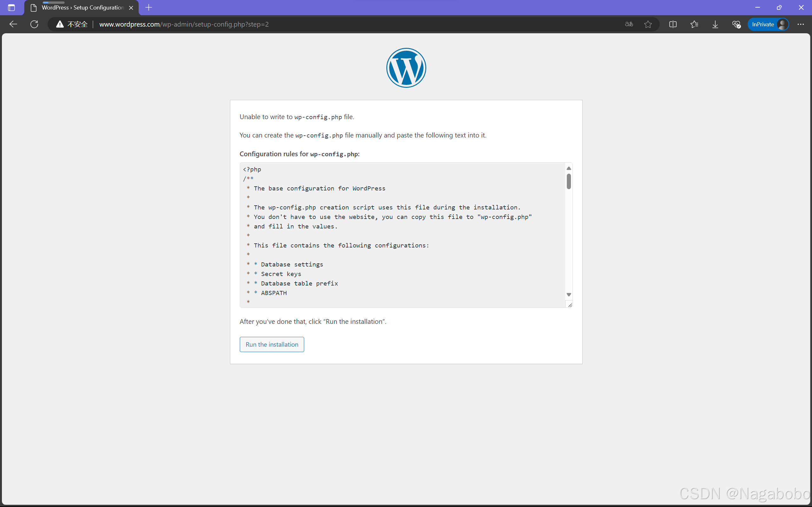Open the downloads icon

(x=715, y=24)
